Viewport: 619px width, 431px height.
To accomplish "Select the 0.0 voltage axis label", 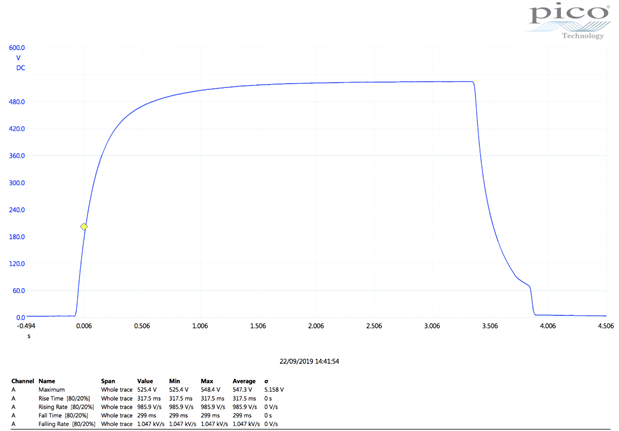I will [x=21, y=317].
